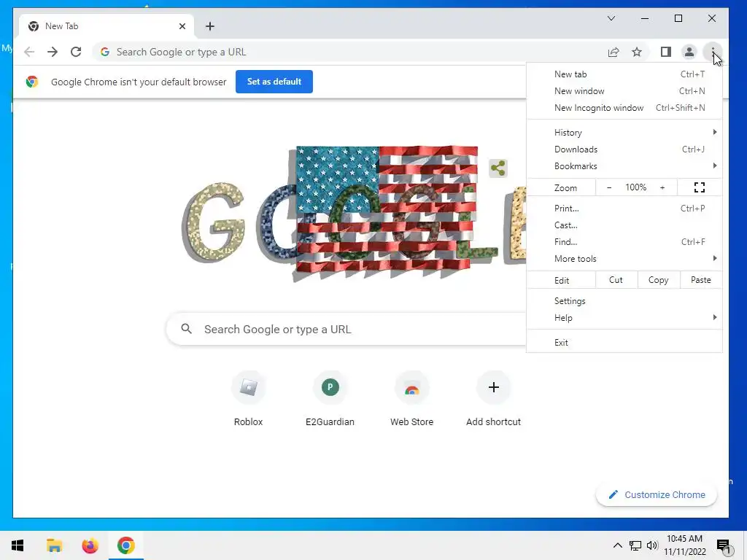Click the Set as default button
Viewport: 747px width, 560px height.
coord(274,82)
